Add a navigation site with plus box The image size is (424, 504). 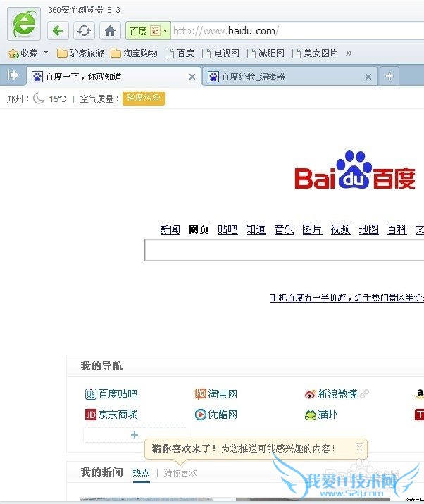click(135, 435)
